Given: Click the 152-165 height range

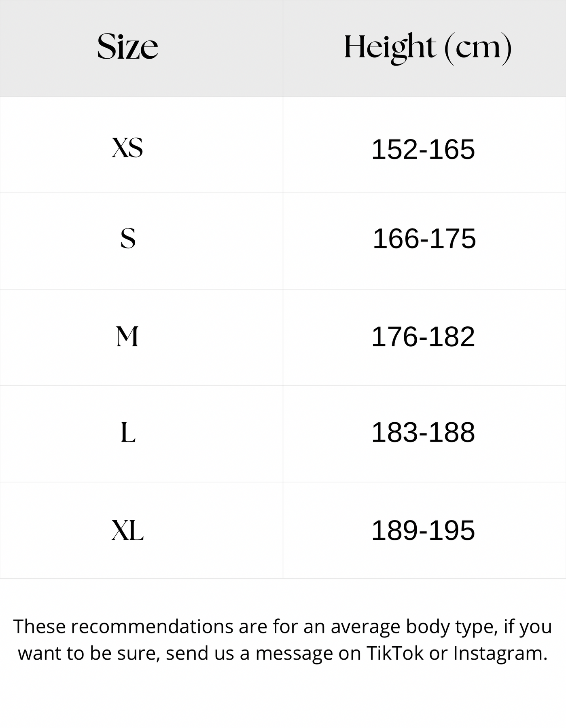Looking at the screenshot, I should [423, 149].
